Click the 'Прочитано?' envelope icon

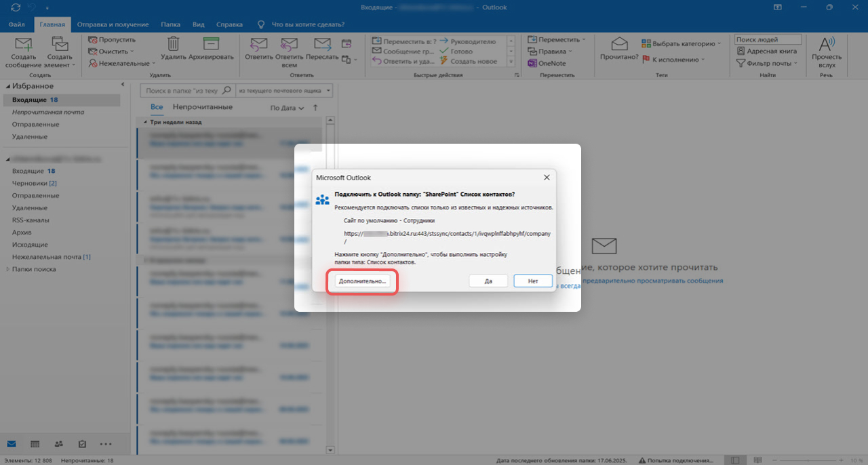[619, 44]
